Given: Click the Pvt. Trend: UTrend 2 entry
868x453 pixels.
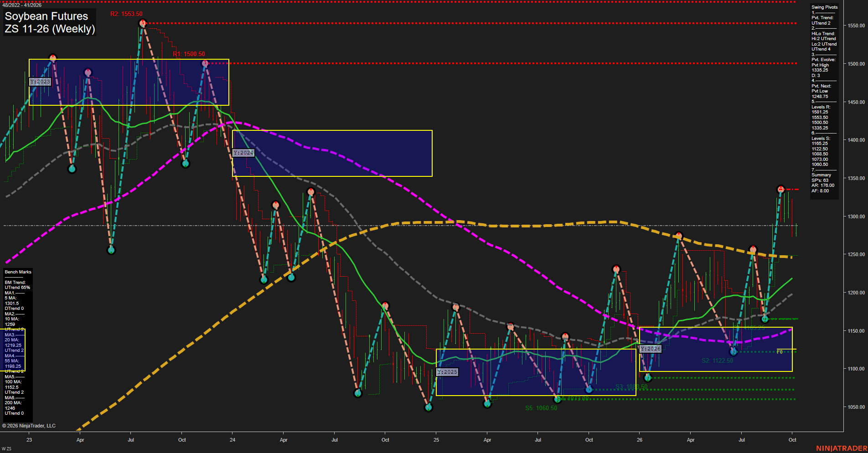Looking at the screenshot, I should pyautogui.click(x=822, y=21).
